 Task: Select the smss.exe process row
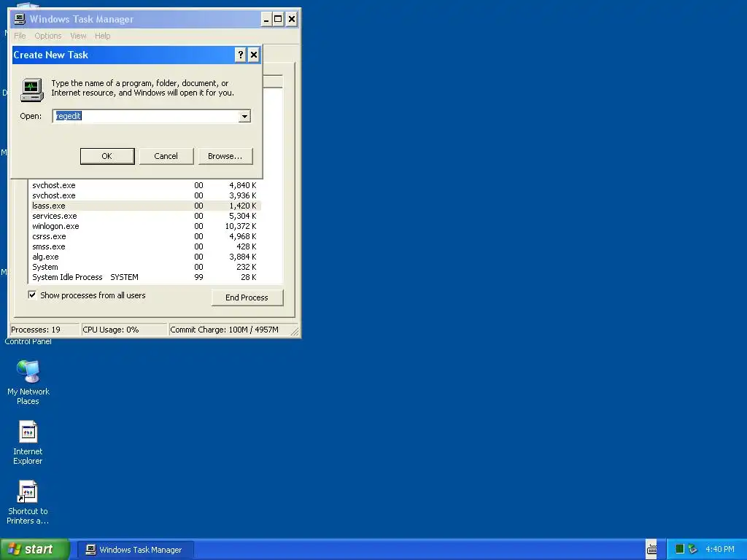click(145, 246)
